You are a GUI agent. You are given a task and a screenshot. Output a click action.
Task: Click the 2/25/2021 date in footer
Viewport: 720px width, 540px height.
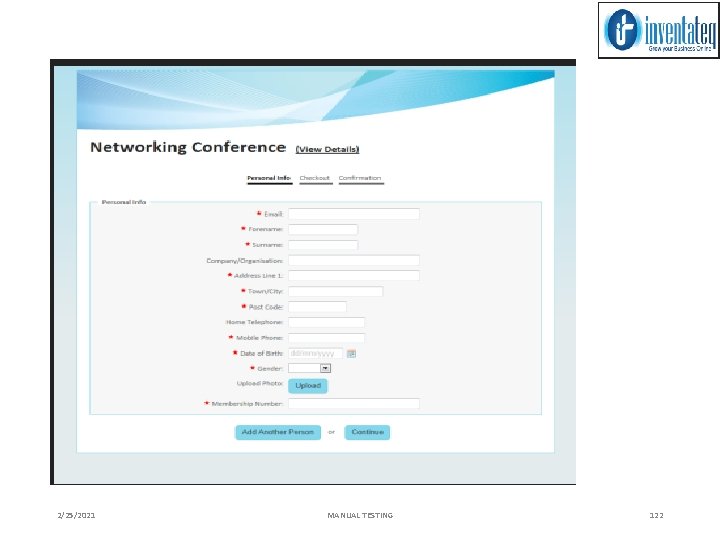76,515
